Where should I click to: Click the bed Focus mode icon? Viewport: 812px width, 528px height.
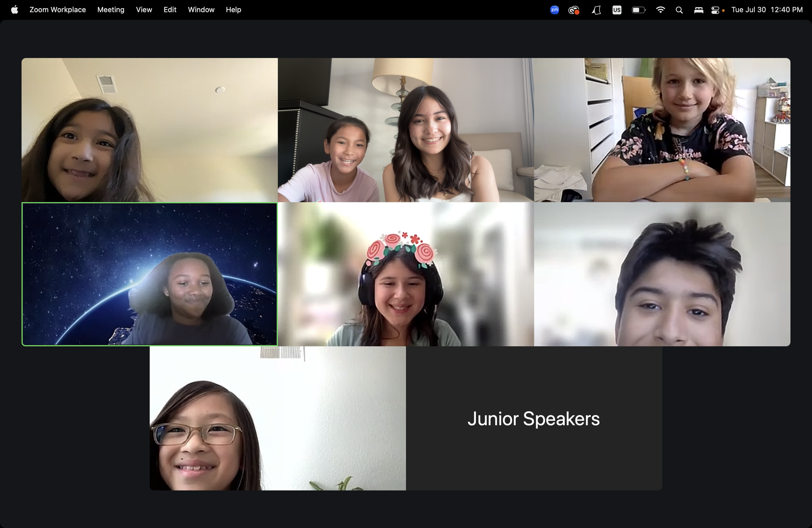coord(698,10)
